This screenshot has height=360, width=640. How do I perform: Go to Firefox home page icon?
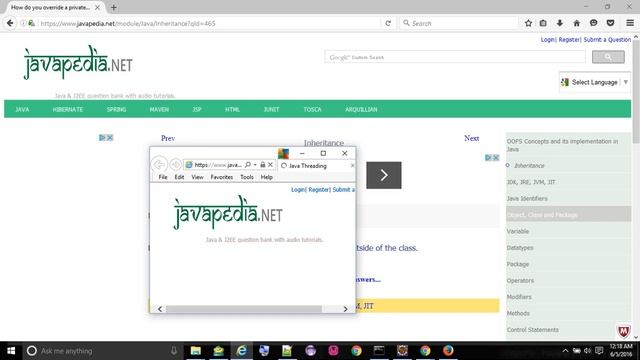point(576,23)
